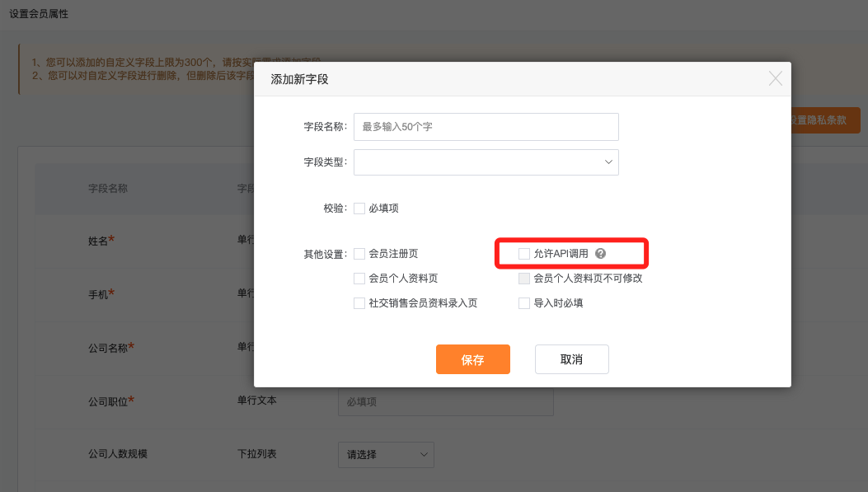Viewport: 868px width, 492px height.
Task: Check the highlighted 允许API调用 option
Action: (x=523, y=253)
